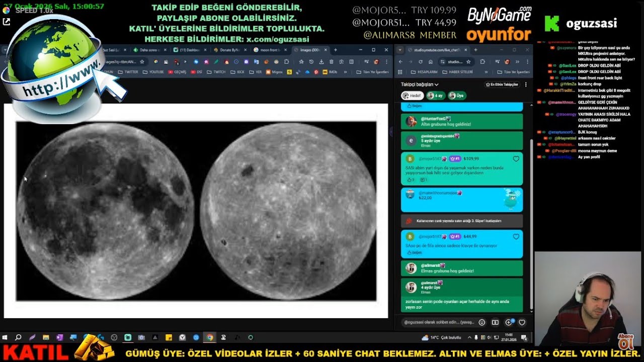Open the Extensions puzzle icon in left browser
Image resolution: width=644 pixels, height=362 pixels.
pyautogui.click(x=286, y=61)
